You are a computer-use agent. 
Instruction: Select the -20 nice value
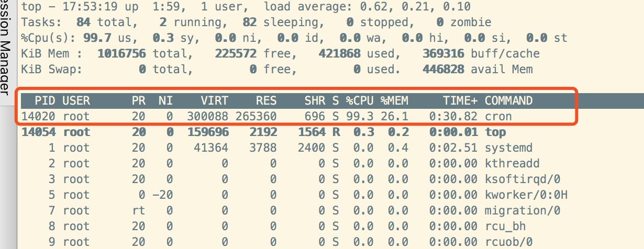[x=163, y=195]
